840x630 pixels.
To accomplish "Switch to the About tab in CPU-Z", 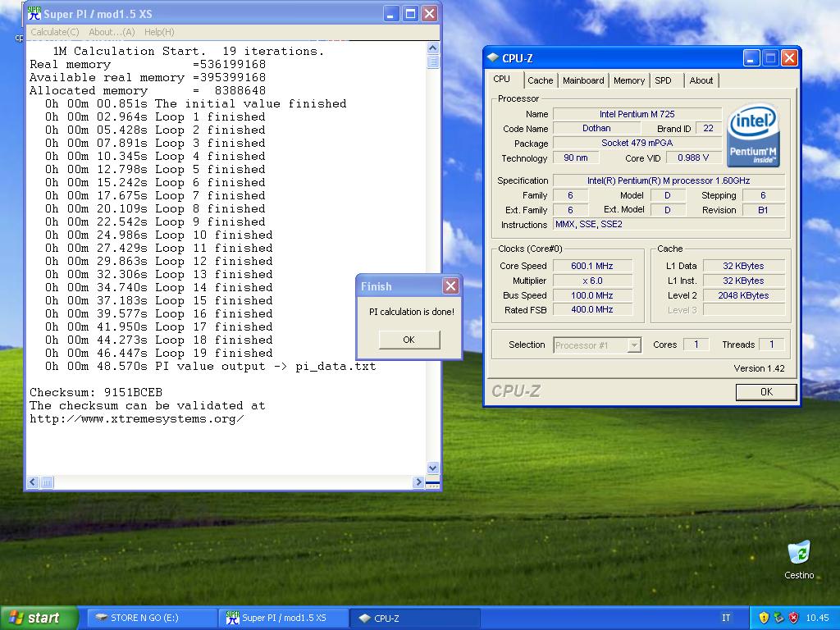I will (x=701, y=80).
